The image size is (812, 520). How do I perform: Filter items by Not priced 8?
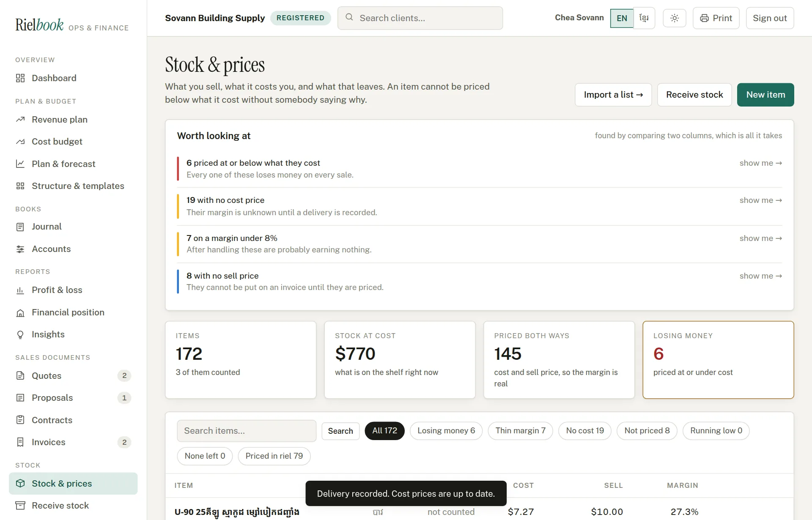point(647,431)
